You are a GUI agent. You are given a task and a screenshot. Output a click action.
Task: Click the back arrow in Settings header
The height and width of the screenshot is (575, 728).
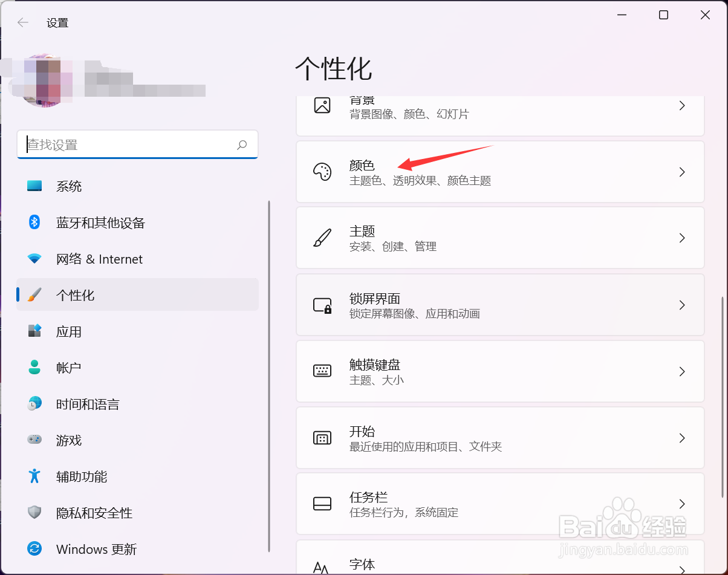(x=23, y=23)
